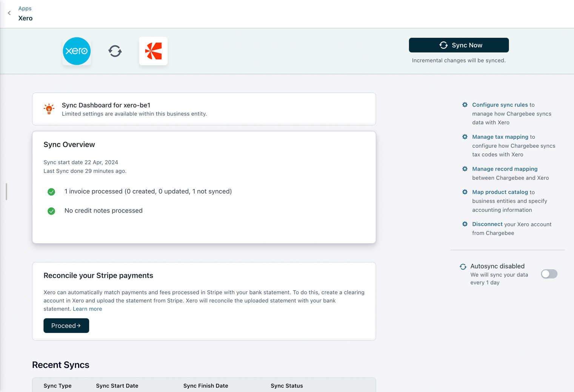Click gear icon beside Map product catalog
Screen dimensions: 574x392
click(465, 192)
